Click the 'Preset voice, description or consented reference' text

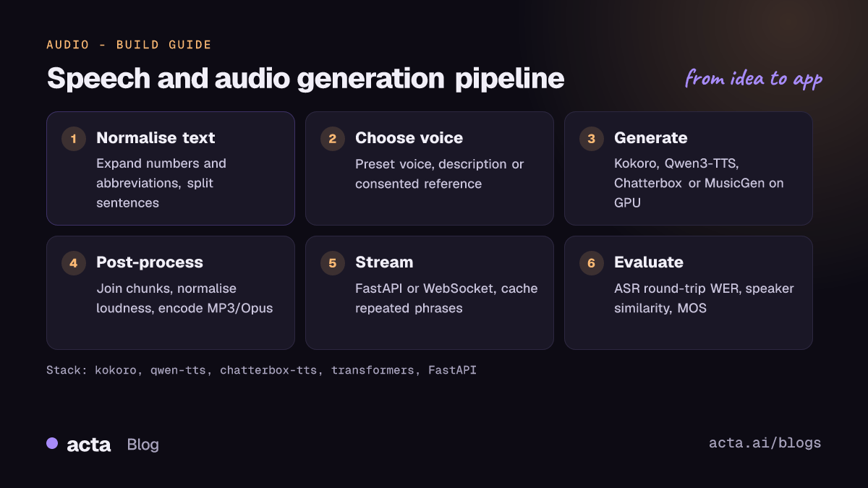[x=440, y=174]
